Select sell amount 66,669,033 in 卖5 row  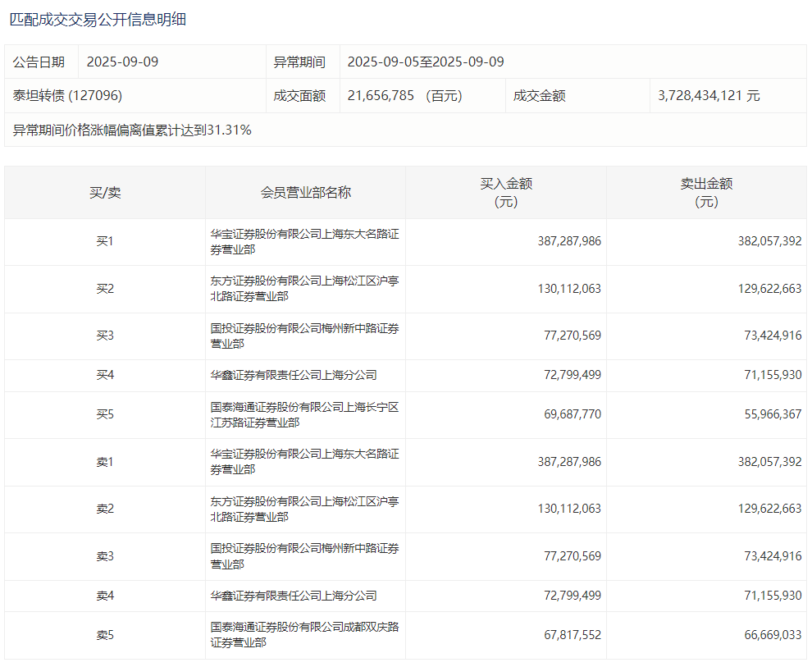pos(769,635)
